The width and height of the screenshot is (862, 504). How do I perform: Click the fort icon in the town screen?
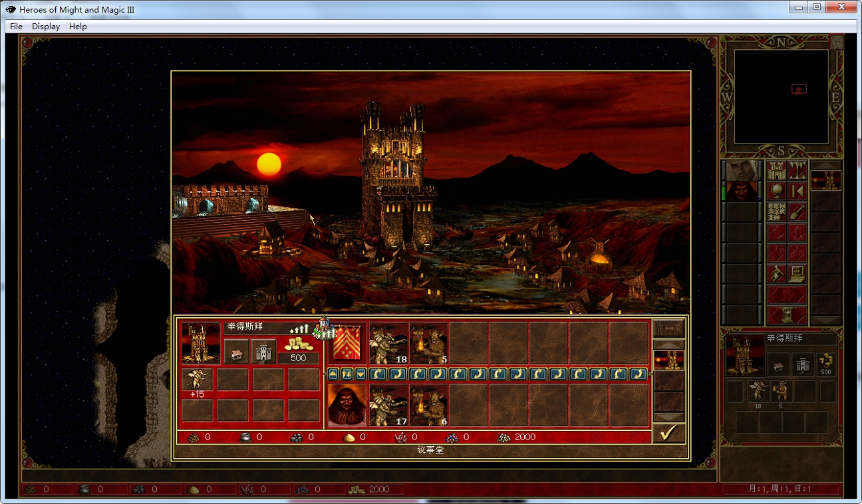coord(263,351)
